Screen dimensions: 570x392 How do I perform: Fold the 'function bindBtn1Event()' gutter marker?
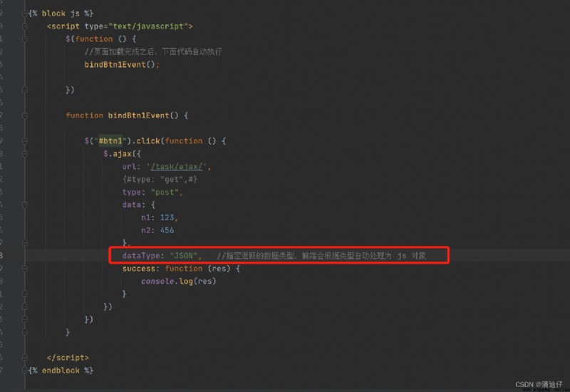(x=25, y=115)
